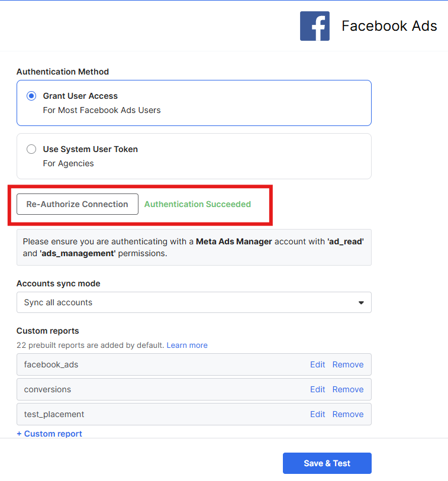The width and height of the screenshot is (448, 481).
Task: Click the Meta Ads Manager permissions note
Action: [194, 247]
